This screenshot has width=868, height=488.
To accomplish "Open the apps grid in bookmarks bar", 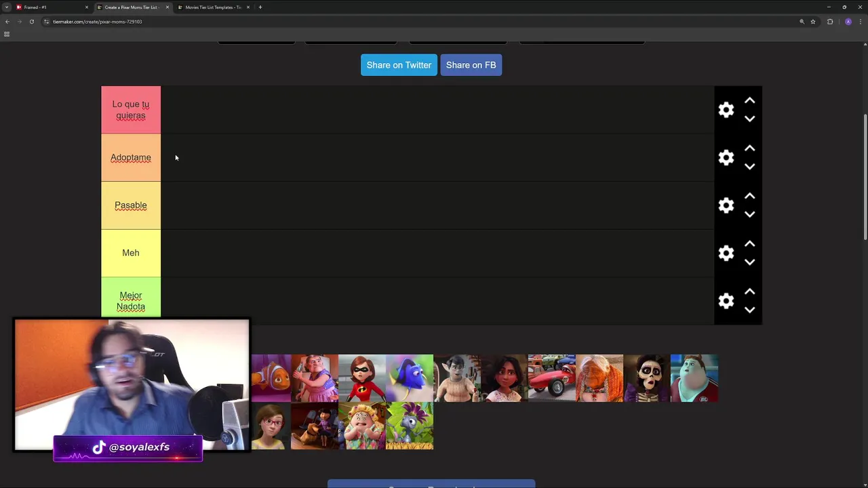I will (7, 34).
